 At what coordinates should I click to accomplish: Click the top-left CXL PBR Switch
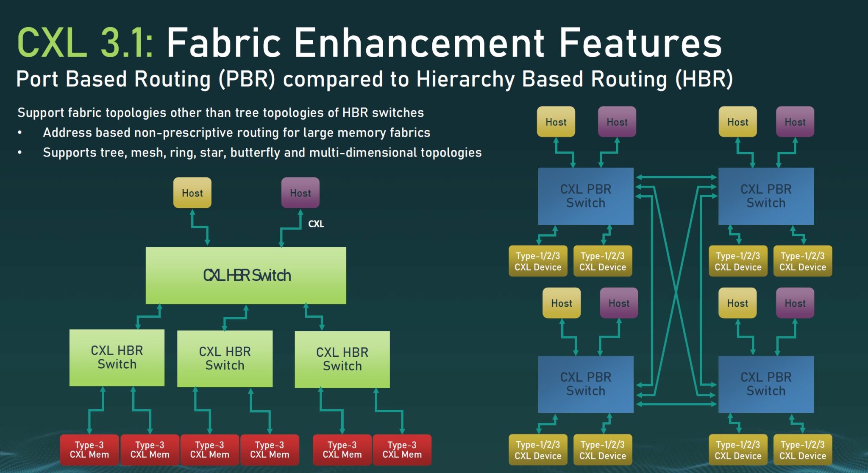tap(586, 196)
